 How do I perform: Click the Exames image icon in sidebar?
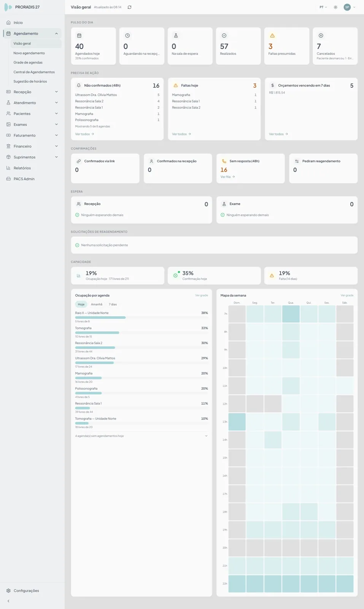click(x=8, y=124)
